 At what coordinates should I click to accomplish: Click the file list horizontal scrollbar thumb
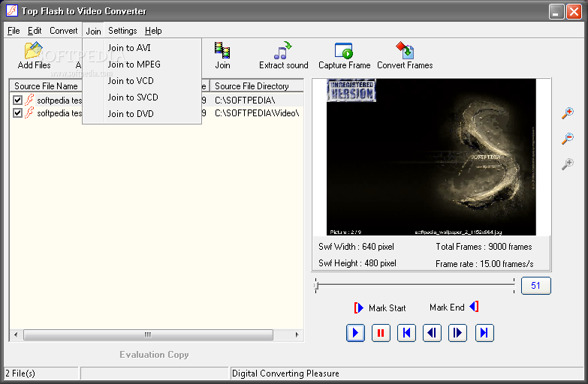coord(148,334)
